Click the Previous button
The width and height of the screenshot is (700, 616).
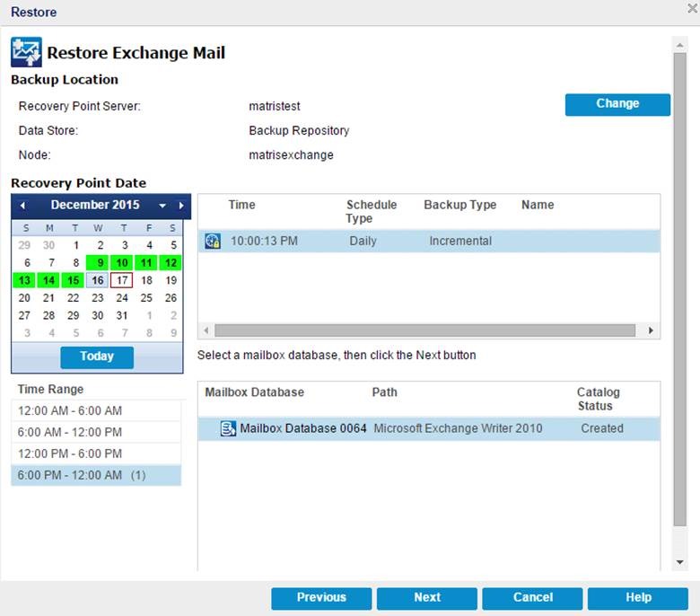point(321,598)
